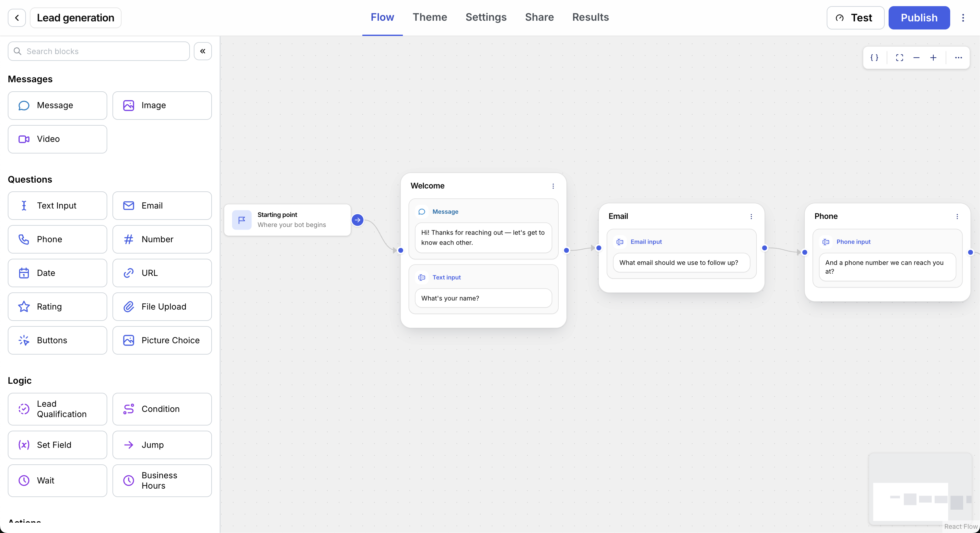980x533 pixels.
Task: Click the fit view icon
Action: pos(899,58)
